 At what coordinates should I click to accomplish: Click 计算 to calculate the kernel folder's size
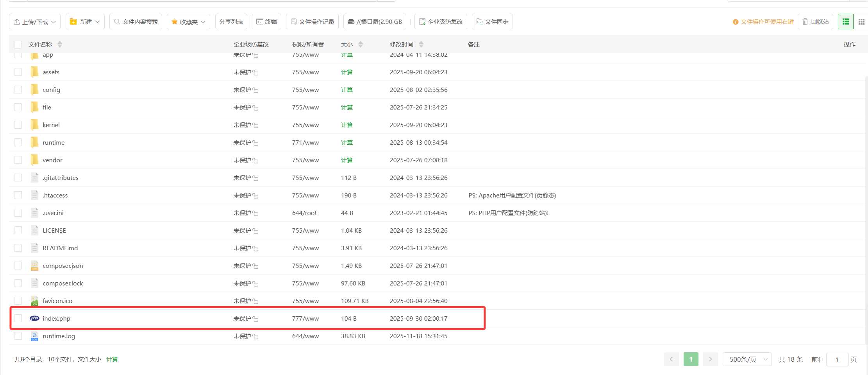click(x=346, y=125)
